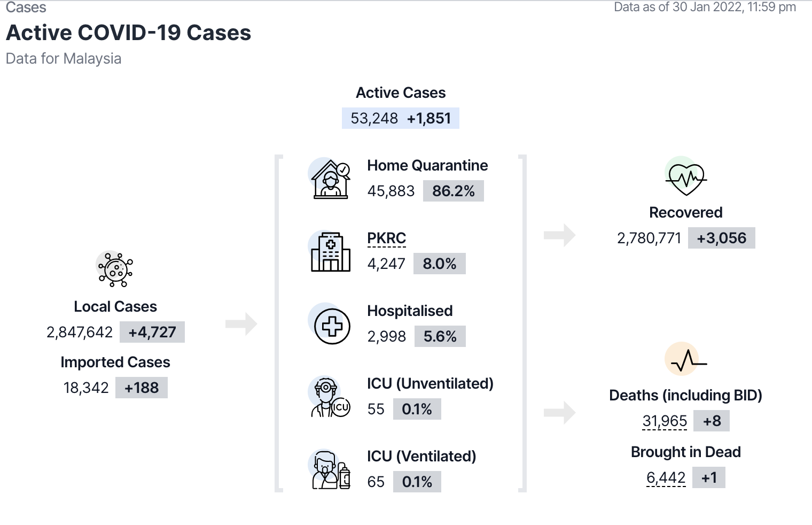Click the Local Cases virus icon
Screen dimensions: 812x525
point(115,268)
